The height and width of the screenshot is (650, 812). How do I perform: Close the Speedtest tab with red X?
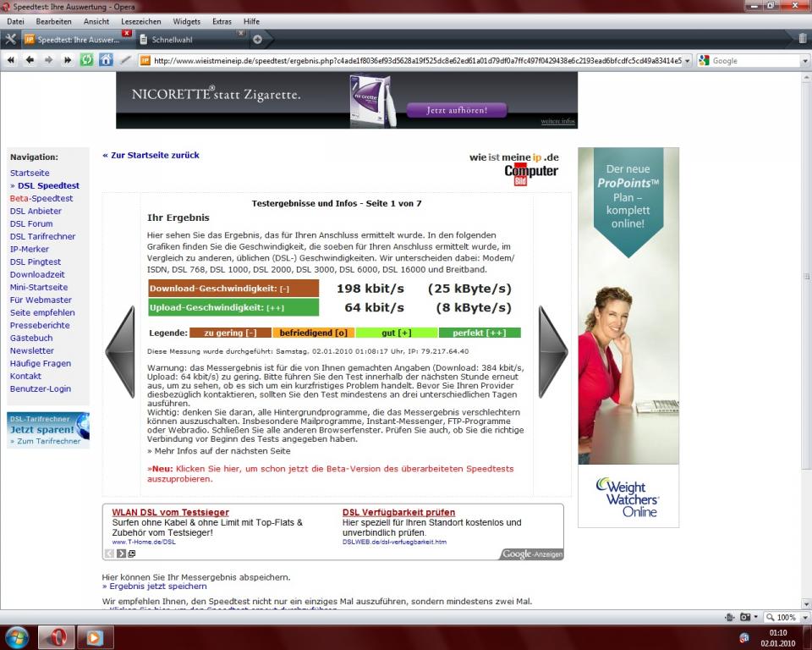pyautogui.click(x=126, y=33)
